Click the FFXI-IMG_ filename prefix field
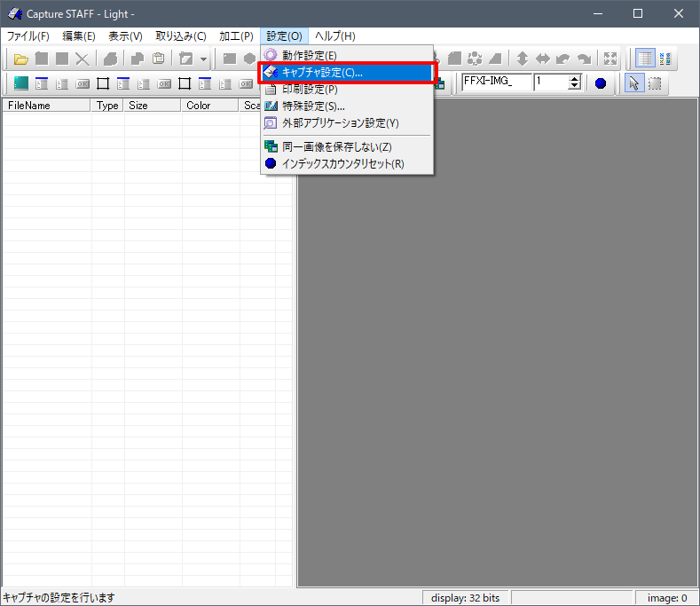Viewport: 700px width, 606px height. [x=497, y=83]
